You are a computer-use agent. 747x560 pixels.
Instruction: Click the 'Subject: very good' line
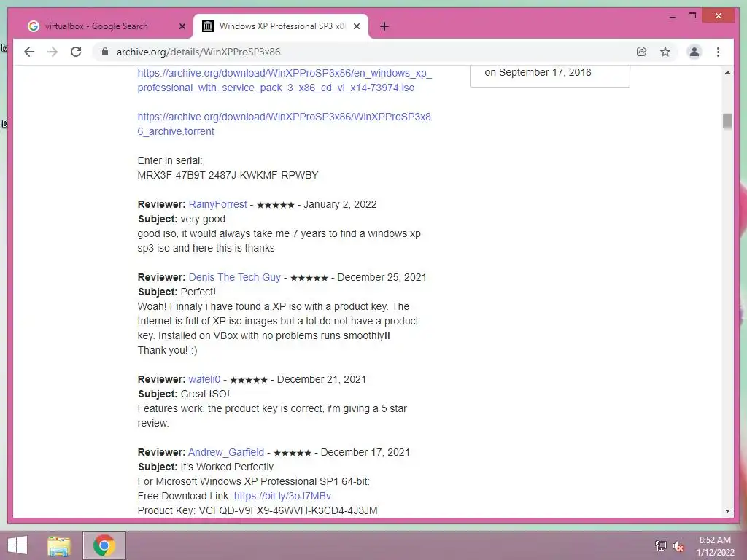tap(182, 219)
